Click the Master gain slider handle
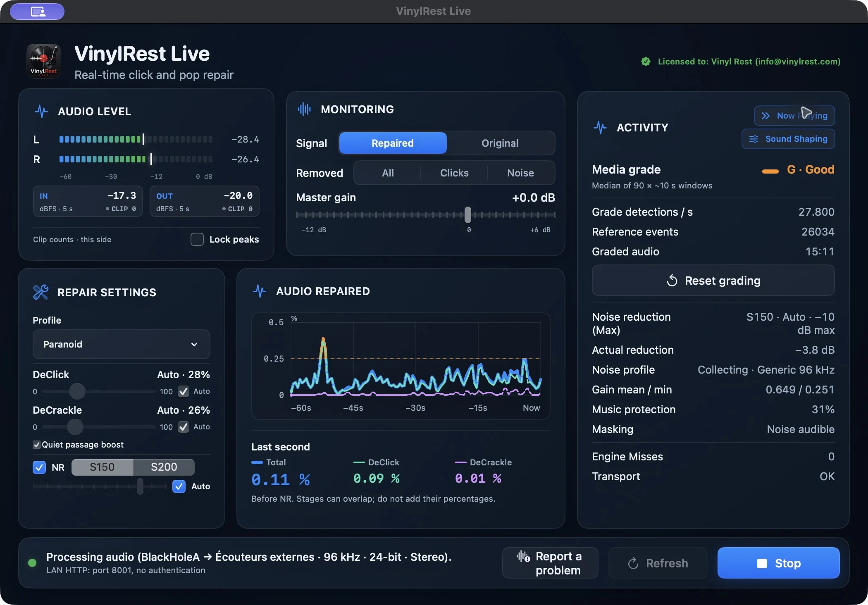The image size is (868, 605). pyautogui.click(x=468, y=215)
